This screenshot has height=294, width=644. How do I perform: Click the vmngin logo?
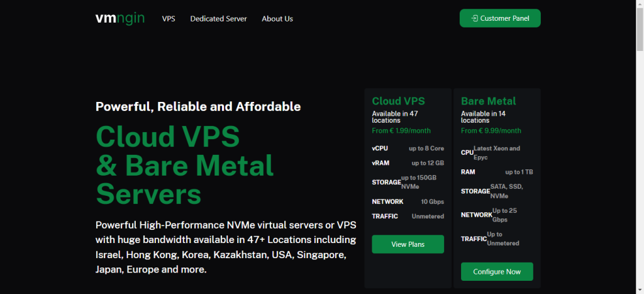119,18
